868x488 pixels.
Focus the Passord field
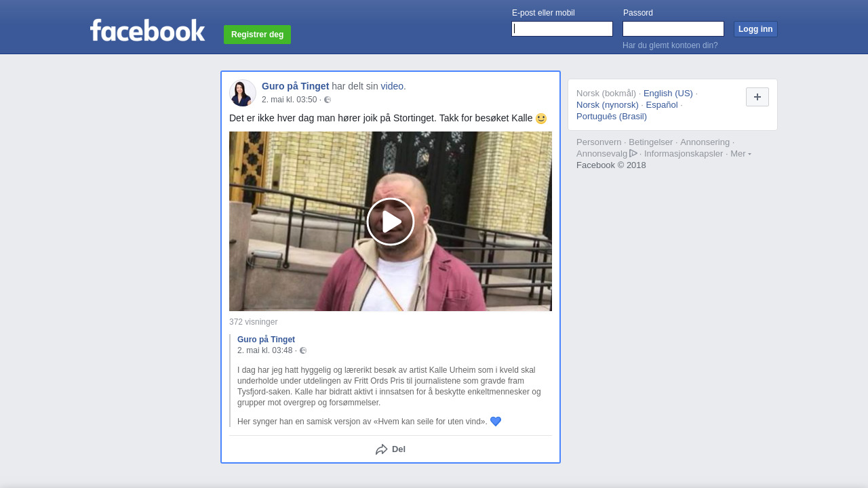[673, 28]
